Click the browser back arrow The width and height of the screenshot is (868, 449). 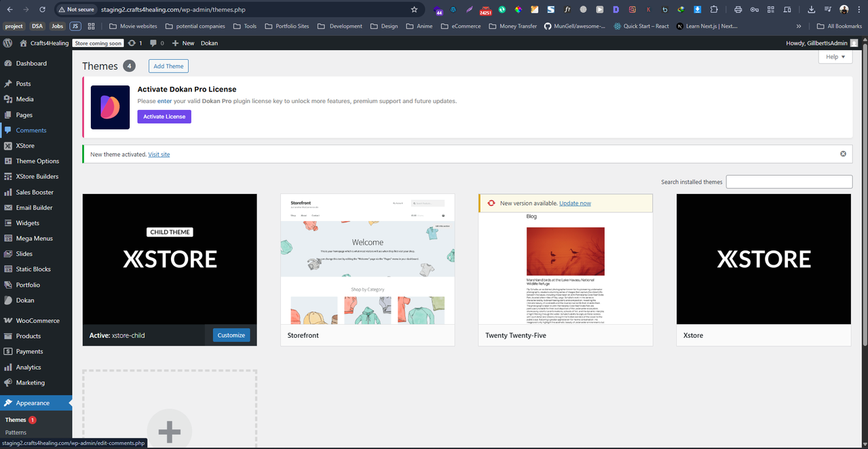pos(10,9)
